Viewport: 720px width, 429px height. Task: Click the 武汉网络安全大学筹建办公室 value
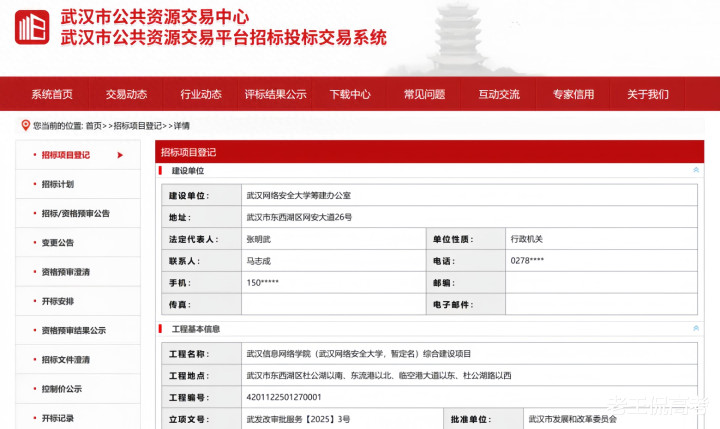pyautogui.click(x=298, y=195)
